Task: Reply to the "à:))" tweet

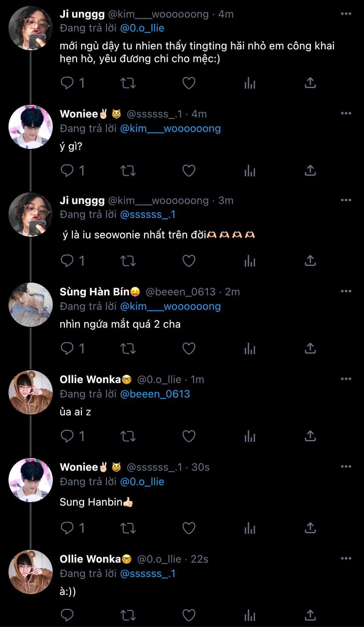Action: coord(67,615)
